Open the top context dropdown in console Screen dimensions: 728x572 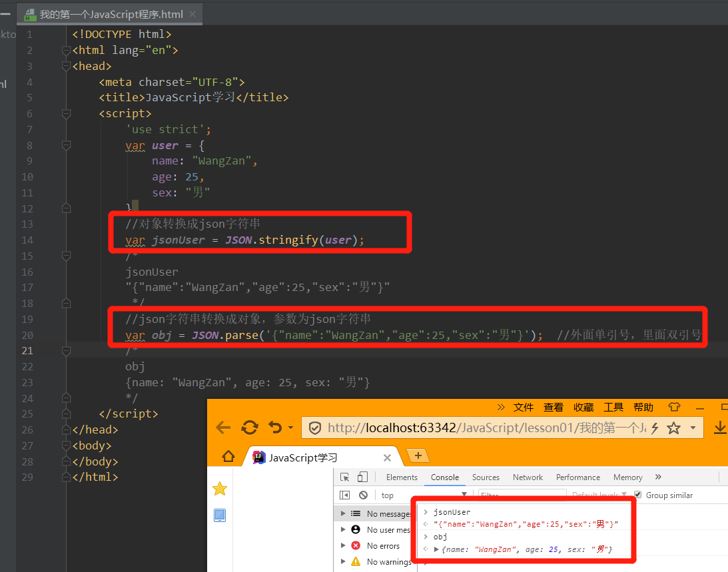[423, 495]
